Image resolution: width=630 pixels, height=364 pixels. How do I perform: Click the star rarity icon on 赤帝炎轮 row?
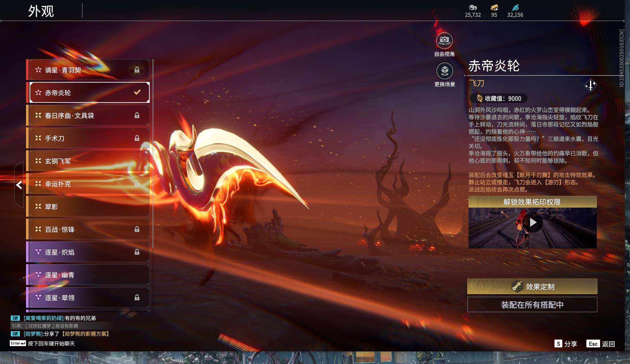(38, 92)
